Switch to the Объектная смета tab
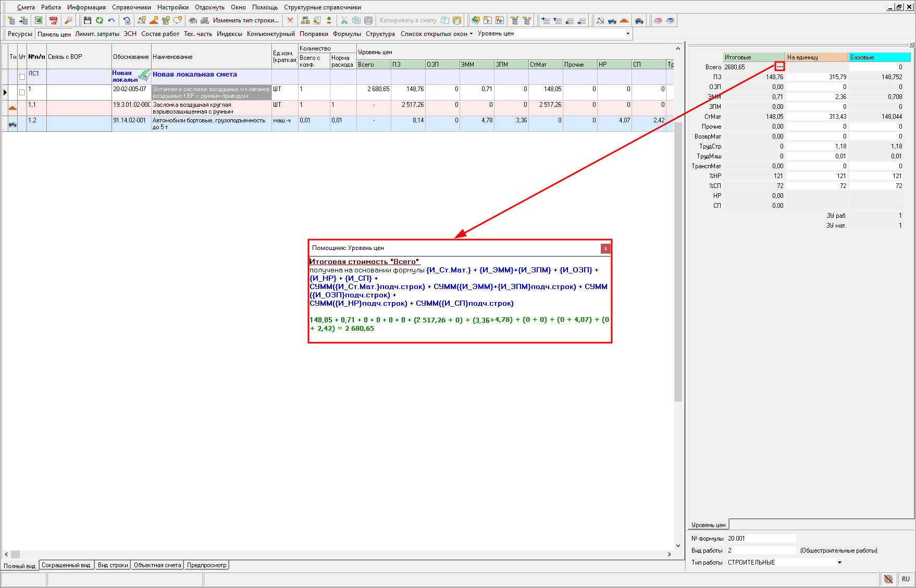 [x=157, y=565]
